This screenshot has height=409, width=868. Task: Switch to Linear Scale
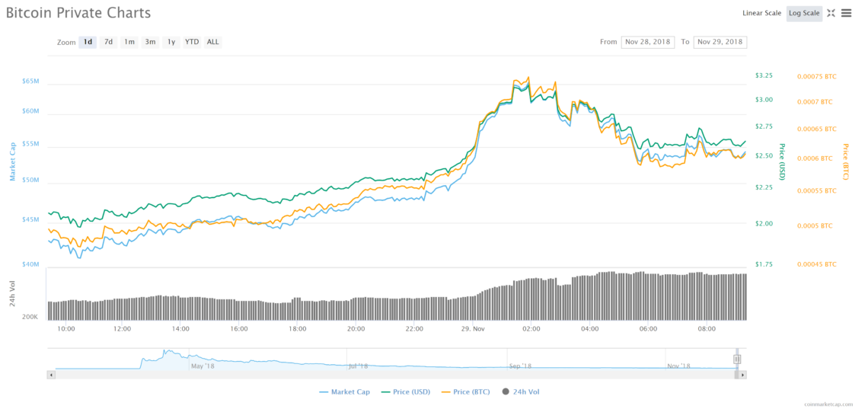tap(761, 13)
